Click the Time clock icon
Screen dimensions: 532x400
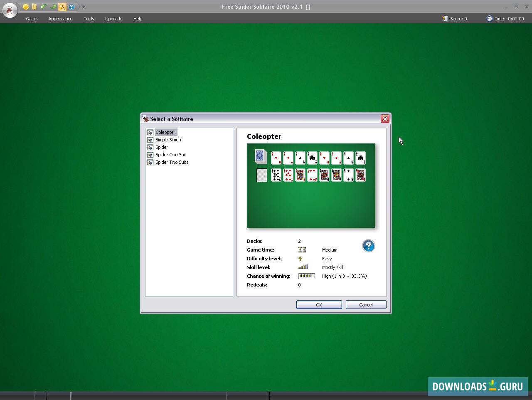489,18
